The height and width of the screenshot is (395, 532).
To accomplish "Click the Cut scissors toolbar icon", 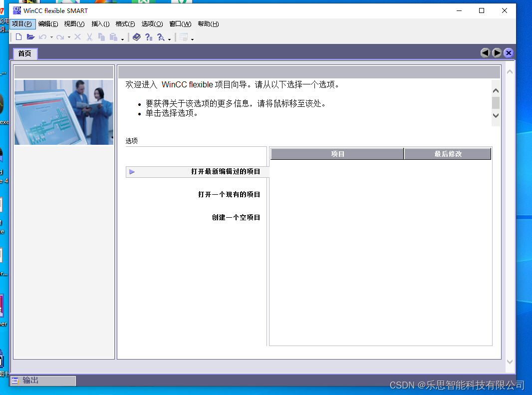I will click(x=89, y=37).
